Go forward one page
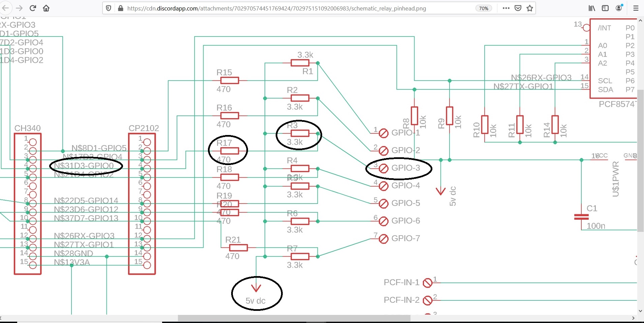This screenshot has height=323, width=644. (20, 8)
